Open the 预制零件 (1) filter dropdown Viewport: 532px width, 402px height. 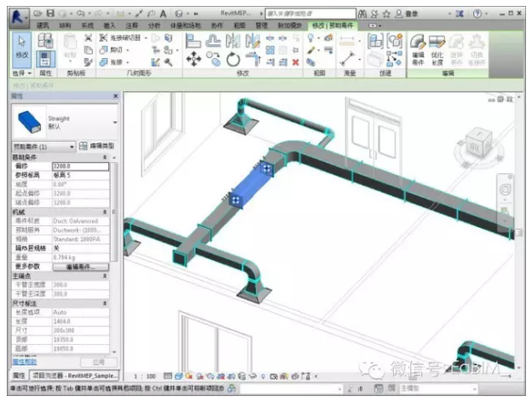43,147
